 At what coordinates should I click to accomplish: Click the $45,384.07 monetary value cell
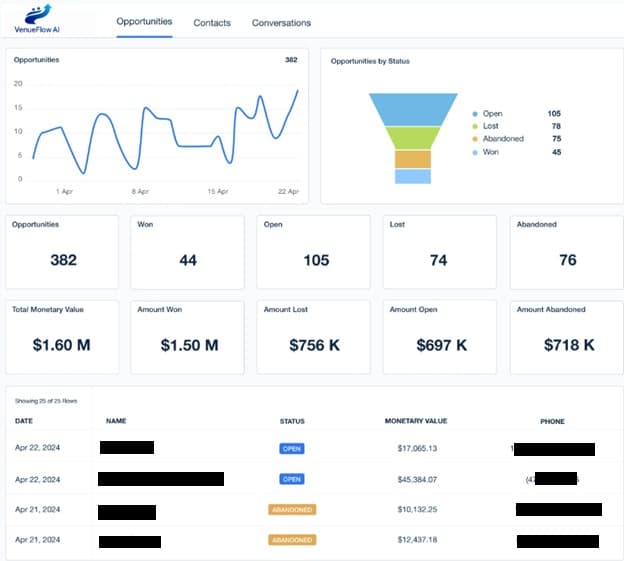click(x=417, y=479)
